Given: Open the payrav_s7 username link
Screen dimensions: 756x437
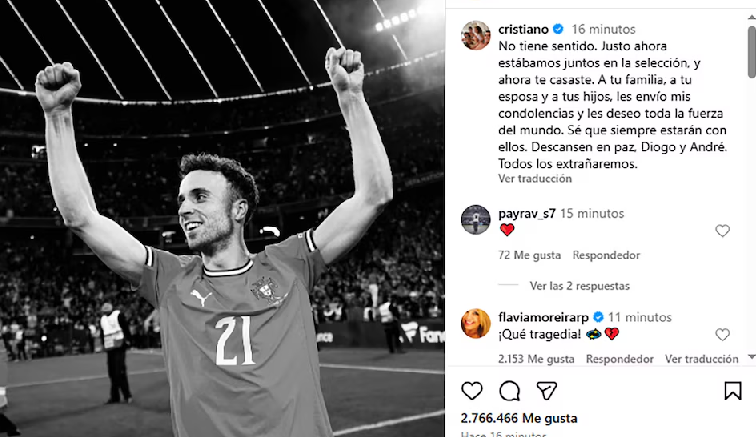Looking at the screenshot, I should point(527,213).
